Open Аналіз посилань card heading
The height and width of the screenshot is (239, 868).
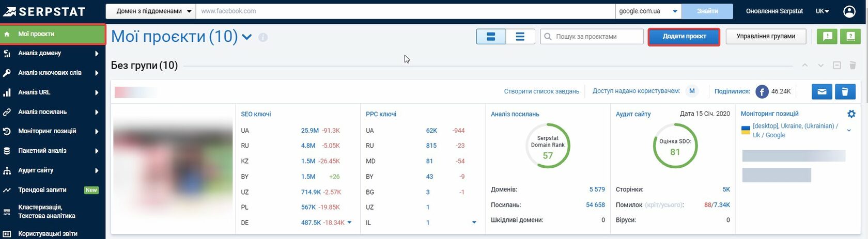coord(515,114)
